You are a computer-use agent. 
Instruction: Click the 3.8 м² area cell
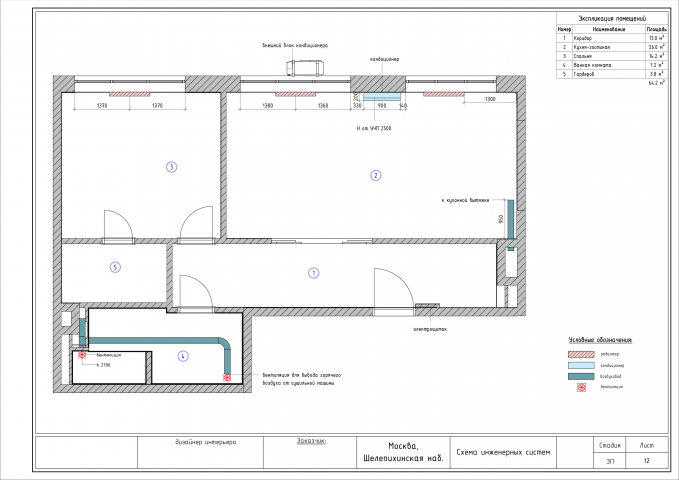point(656,74)
